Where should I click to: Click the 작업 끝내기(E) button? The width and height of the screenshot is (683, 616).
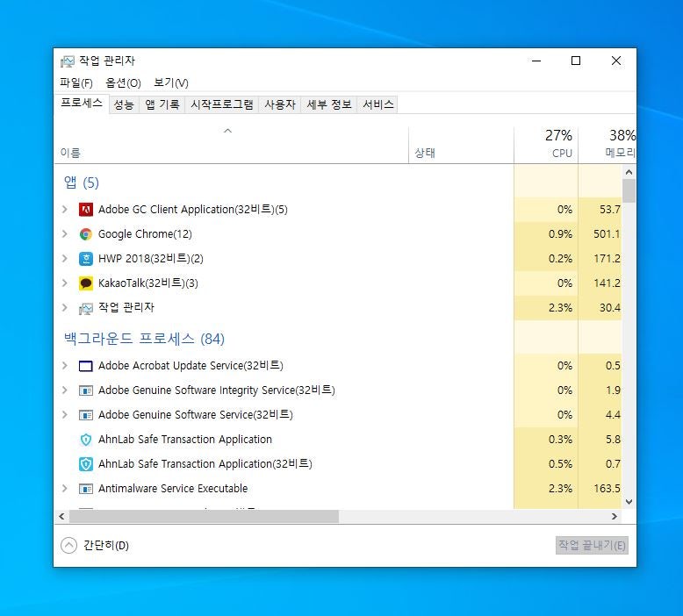(592, 545)
